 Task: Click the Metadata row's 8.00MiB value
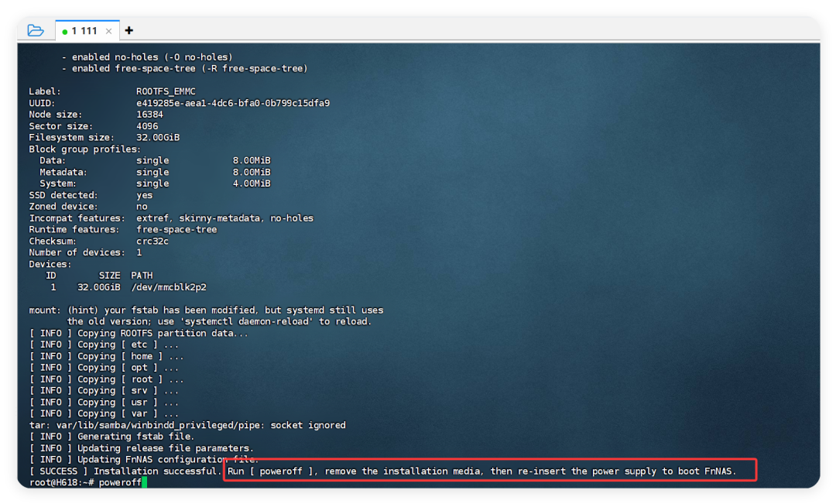tap(252, 173)
